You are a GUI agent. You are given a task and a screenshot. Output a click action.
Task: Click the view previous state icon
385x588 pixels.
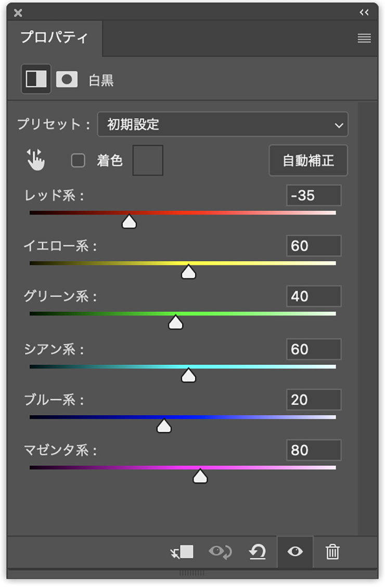(x=220, y=552)
